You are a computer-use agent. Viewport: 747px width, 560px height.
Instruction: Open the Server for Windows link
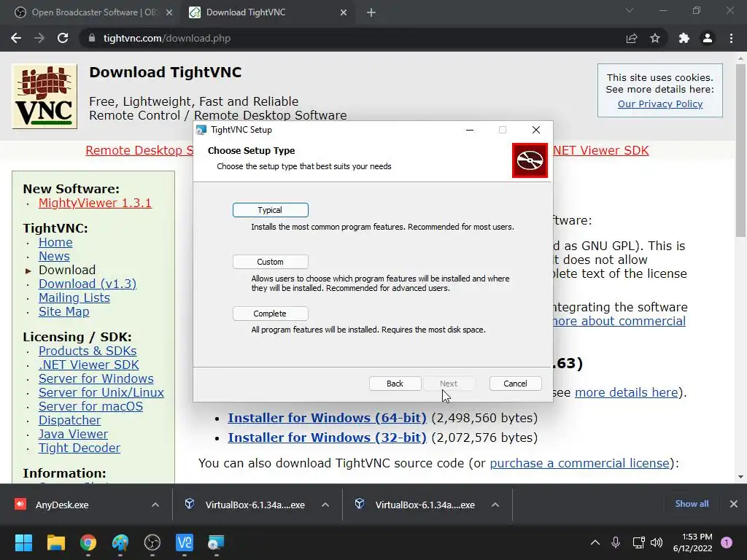tap(96, 378)
